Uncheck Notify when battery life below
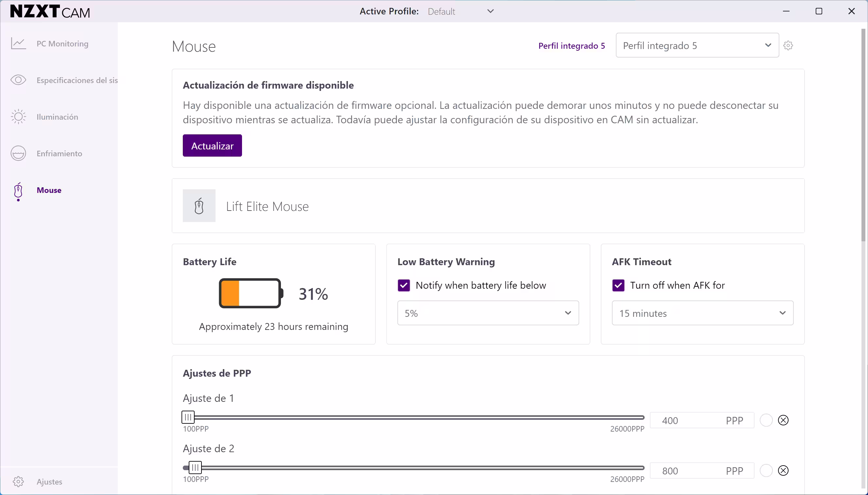 (x=404, y=285)
